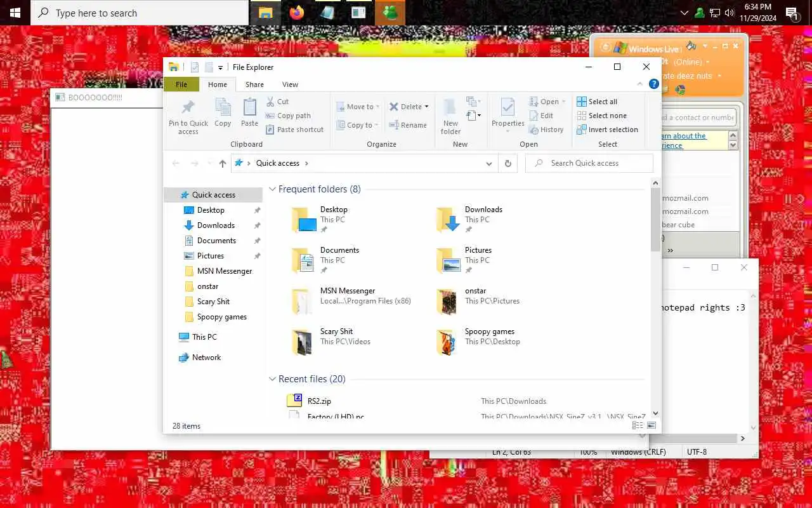Open file History from the ribbon
Image resolution: width=812 pixels, height=508 pixels.
click(x=546, y=130)
